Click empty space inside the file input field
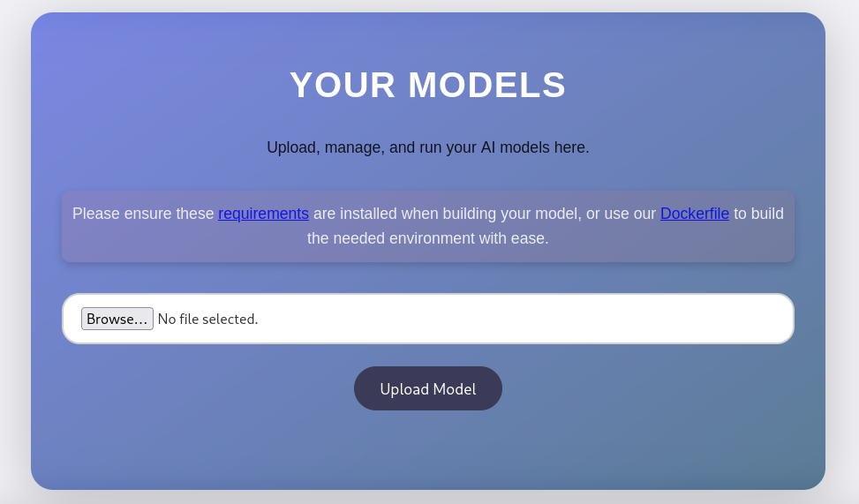 click(512, 319)
